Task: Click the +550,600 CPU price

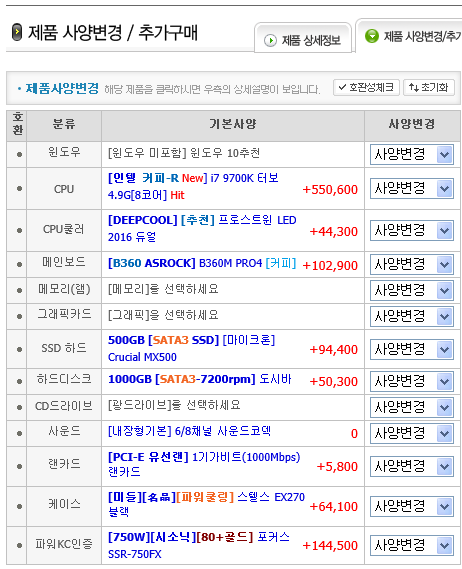Action: 330,189
